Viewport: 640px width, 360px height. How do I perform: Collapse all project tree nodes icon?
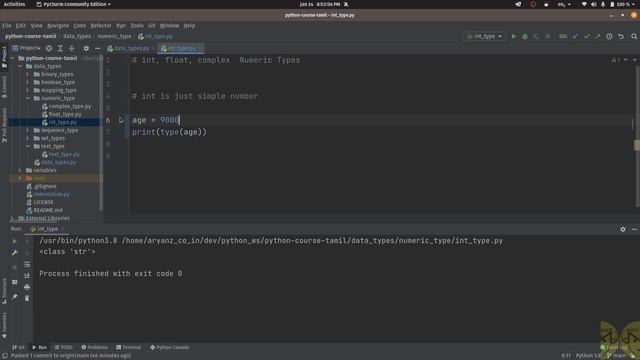[72, 48]
